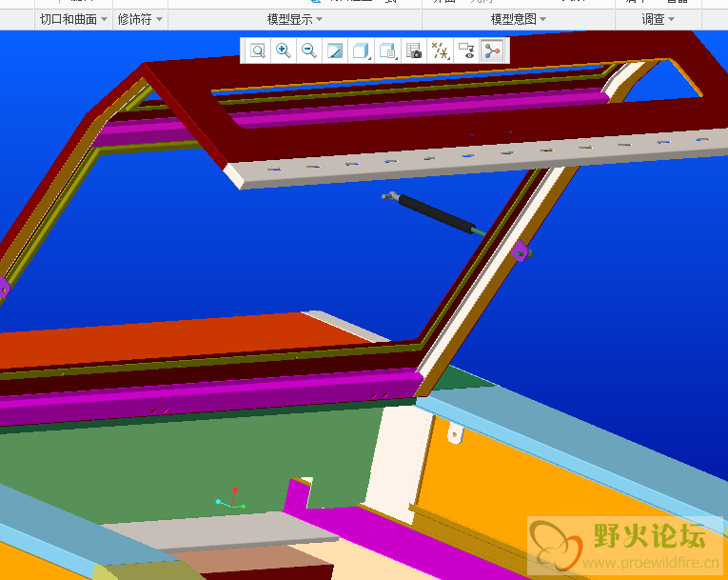Click the Refit view icon
The image size is (728, 580).
coord(258,51)
